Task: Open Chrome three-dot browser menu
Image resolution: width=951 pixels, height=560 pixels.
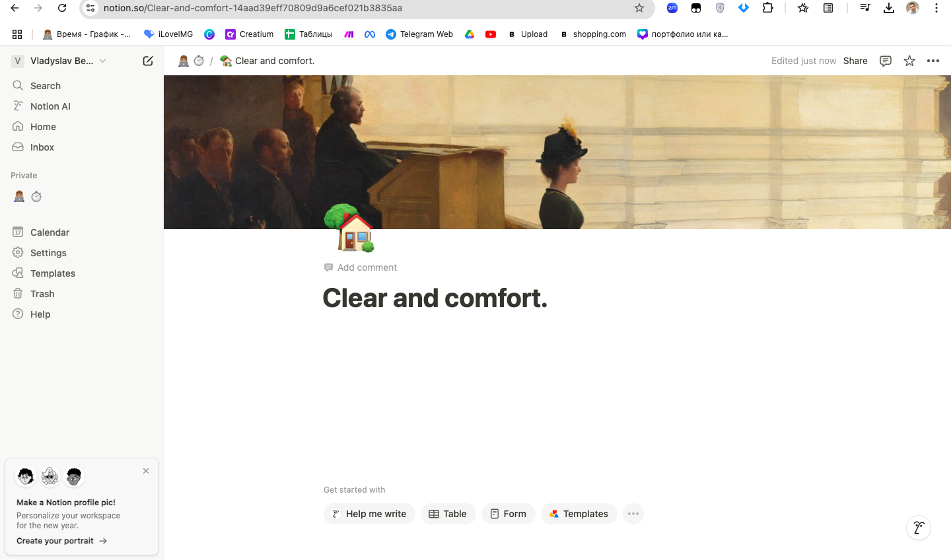Action: click(x=936, y=8)
